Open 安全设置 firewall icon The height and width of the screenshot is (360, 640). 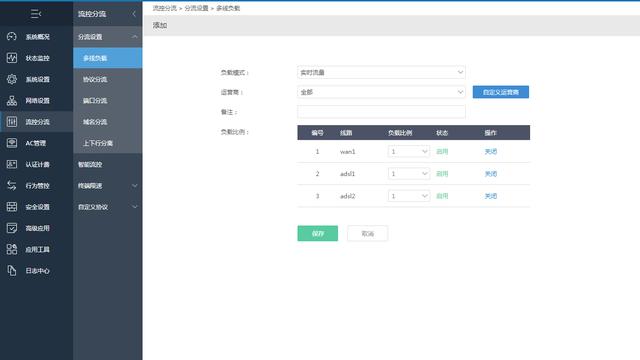click(x=12, y=207)
